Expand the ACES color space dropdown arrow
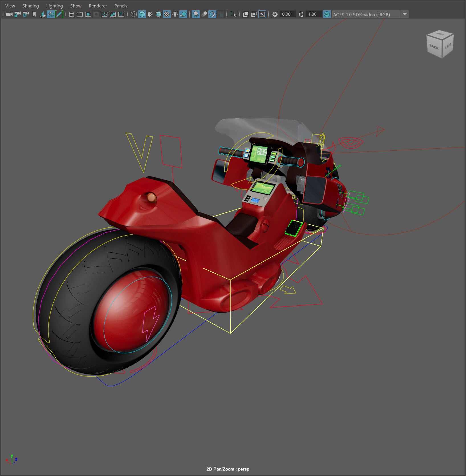The image size is (466, 476). click(x=405, y=14)
